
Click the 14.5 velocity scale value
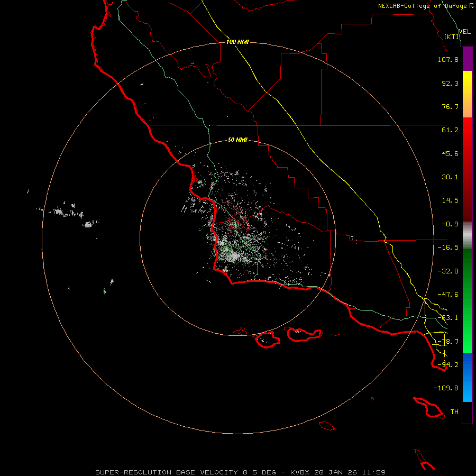[x=450, y=200]
